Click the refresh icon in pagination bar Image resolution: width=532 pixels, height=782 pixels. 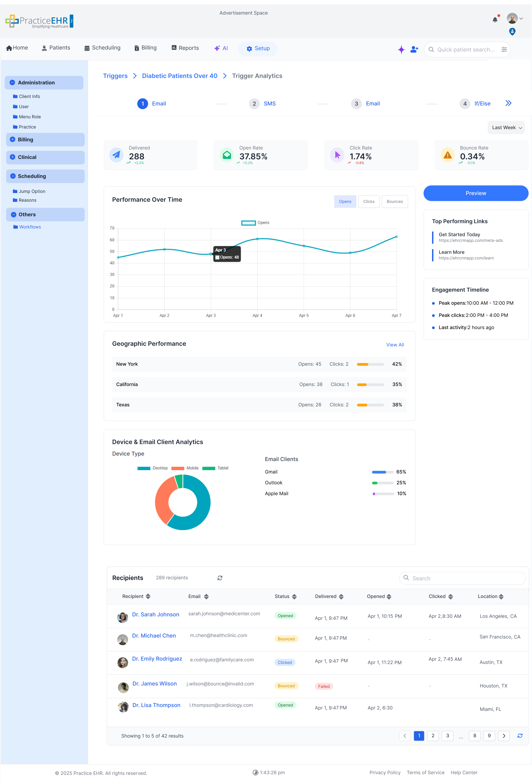[x=520, y=736]
